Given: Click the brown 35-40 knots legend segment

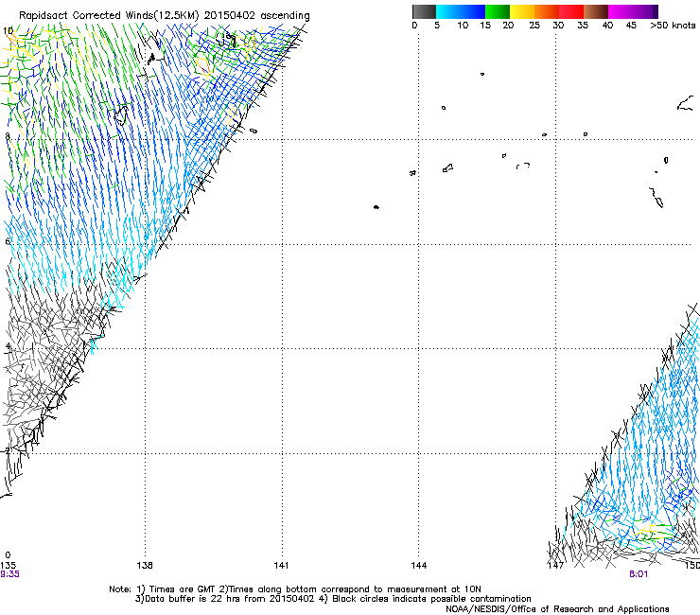Looking at the screenshot, I should (596, 11).
